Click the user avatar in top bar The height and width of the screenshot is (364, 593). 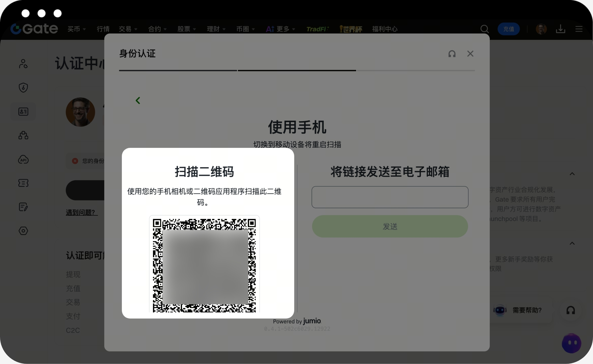point(541,29)
